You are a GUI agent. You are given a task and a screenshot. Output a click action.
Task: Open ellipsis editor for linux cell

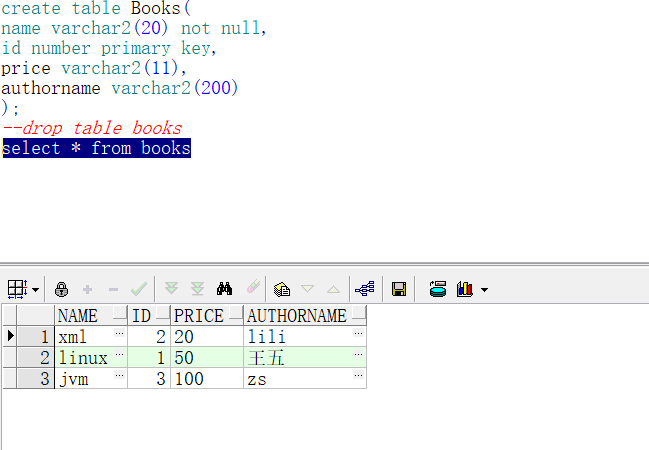pyautogui.click(x=120, y=354)
